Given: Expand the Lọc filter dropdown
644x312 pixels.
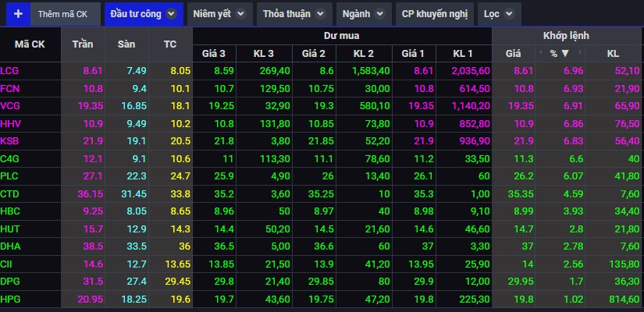Looking at the screenshot, I should click(509, 14).
